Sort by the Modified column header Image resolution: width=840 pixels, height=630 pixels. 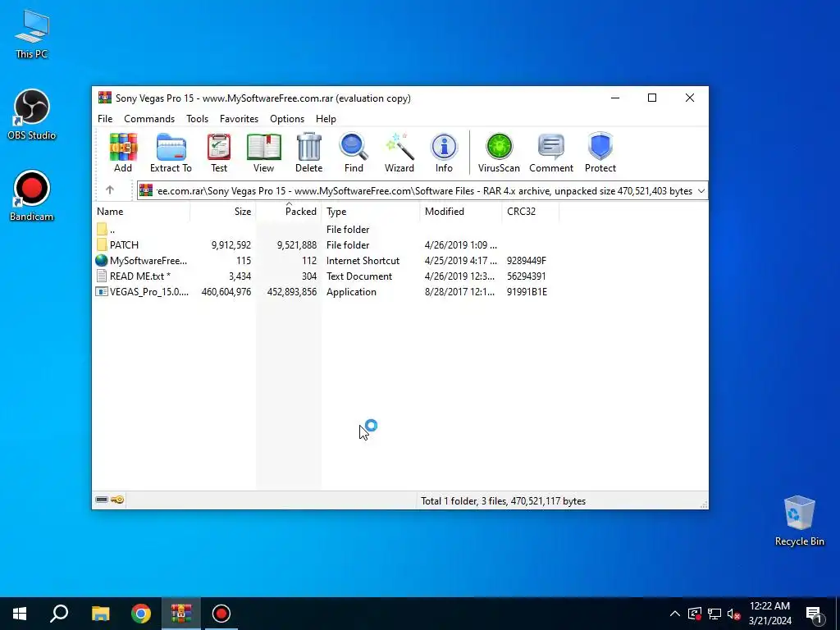[461, 212]
